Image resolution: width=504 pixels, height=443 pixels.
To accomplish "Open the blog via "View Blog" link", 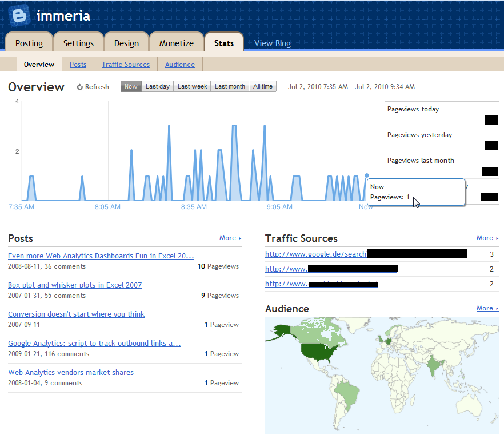I will tap(272, 43).
